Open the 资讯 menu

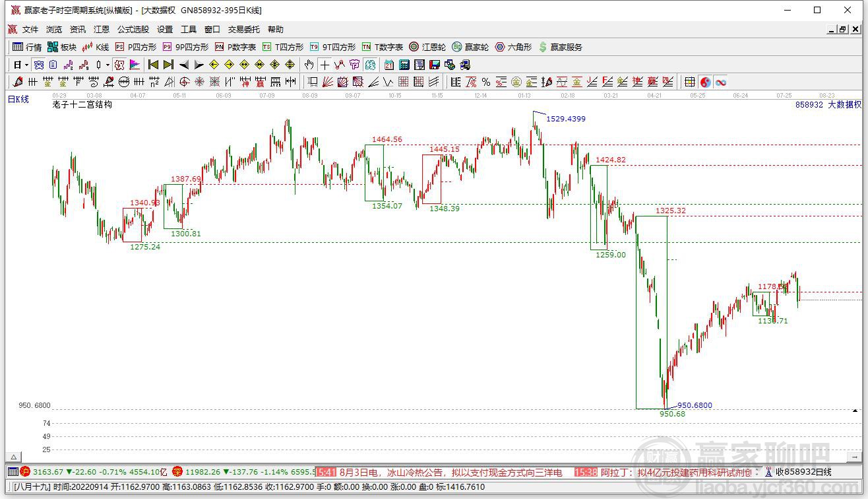pyautogui.click(x=78, y=30)
